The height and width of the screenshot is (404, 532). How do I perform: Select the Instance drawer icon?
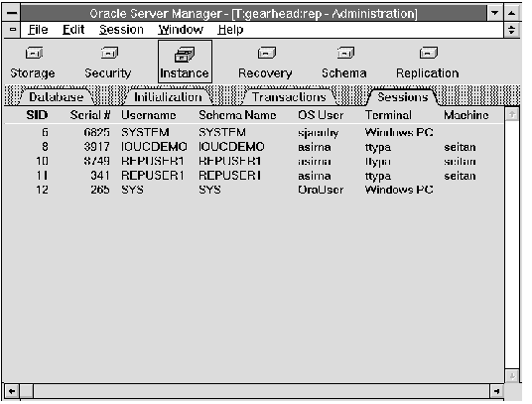coord(185,62)
